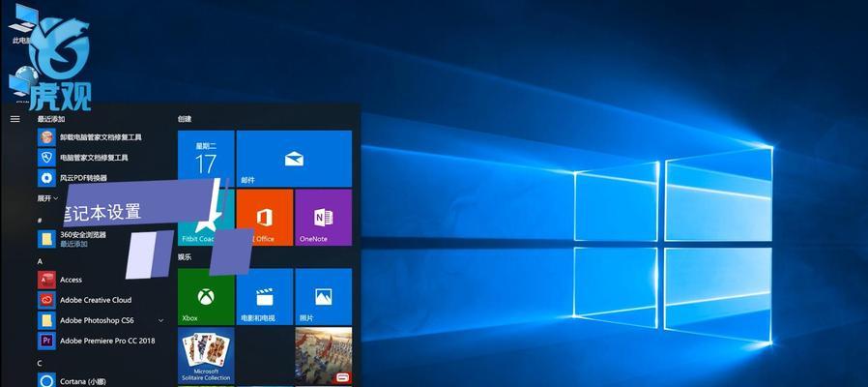Open the Gameloft game tile
This screenshot has width=868, height=387.
323,355
